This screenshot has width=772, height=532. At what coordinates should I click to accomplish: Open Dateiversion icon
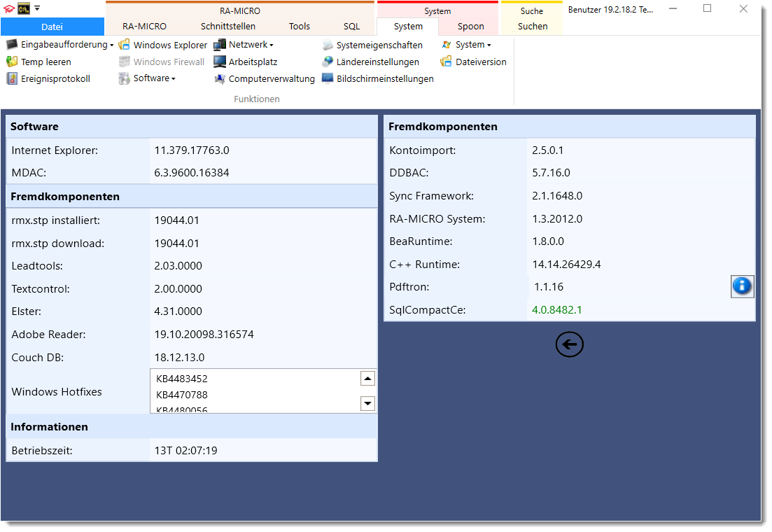point(447,62)
